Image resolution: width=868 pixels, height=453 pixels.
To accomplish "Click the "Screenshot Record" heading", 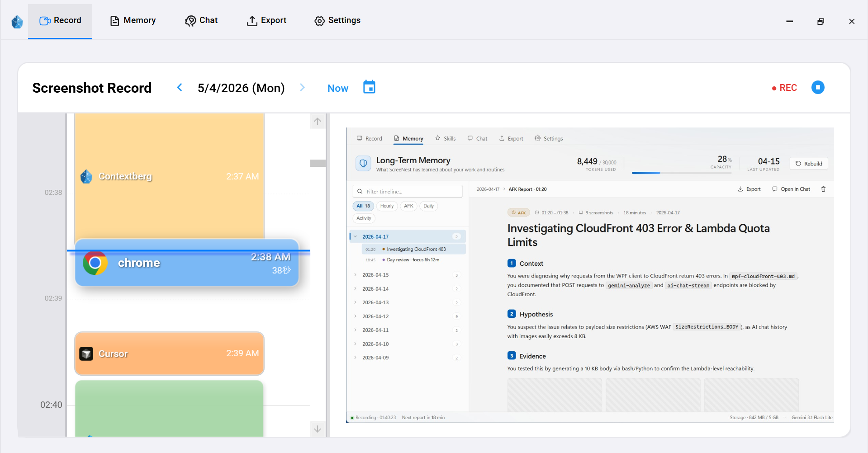I will (92, 88).
